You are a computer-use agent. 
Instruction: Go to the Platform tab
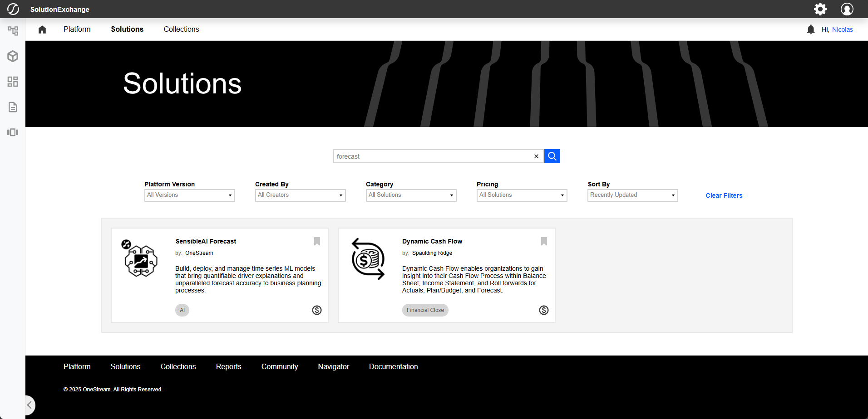(x=77, y=29)
